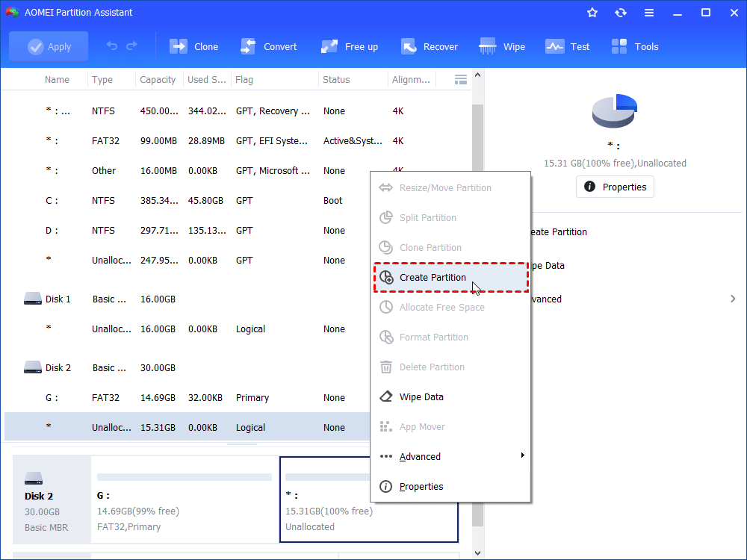
Task: Click the Wipe Data eraser icon
Action: click(386, 396)
